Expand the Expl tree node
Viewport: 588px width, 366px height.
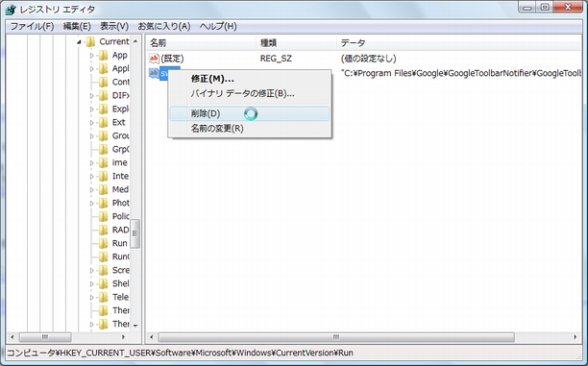(91, 110)
